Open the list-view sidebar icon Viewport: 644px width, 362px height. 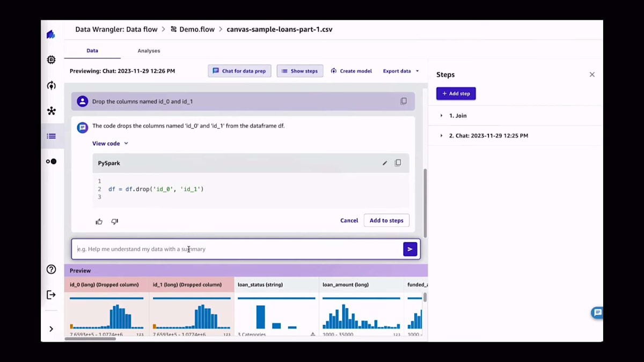(x=51, y=136)
